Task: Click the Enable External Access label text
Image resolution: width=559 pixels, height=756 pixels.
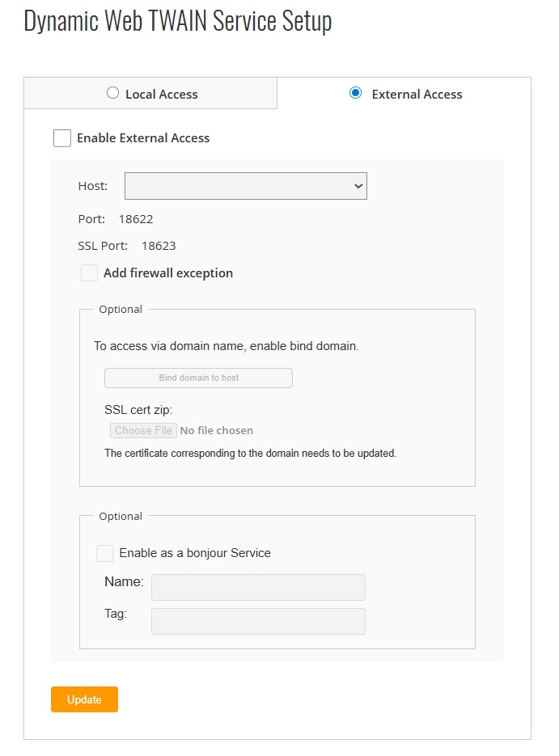Action: tap(143, 138)
